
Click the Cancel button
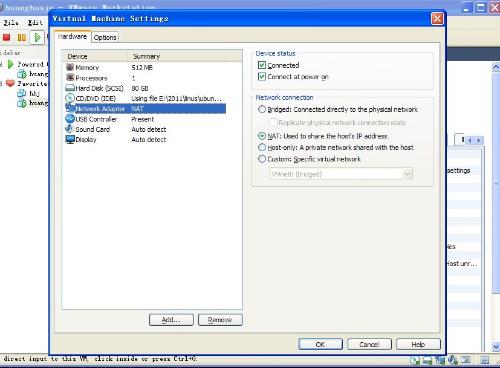pyautogui.click(x=369, y=344)
